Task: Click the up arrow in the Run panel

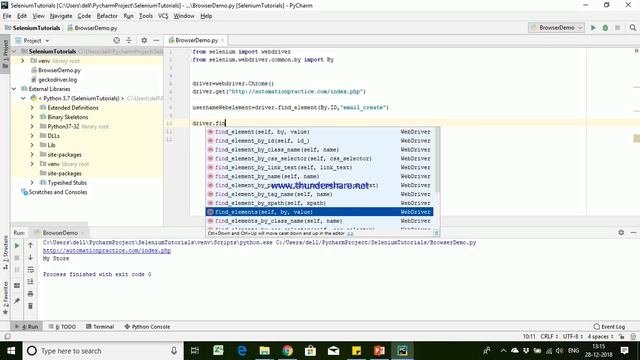Action: click(31, 246)
